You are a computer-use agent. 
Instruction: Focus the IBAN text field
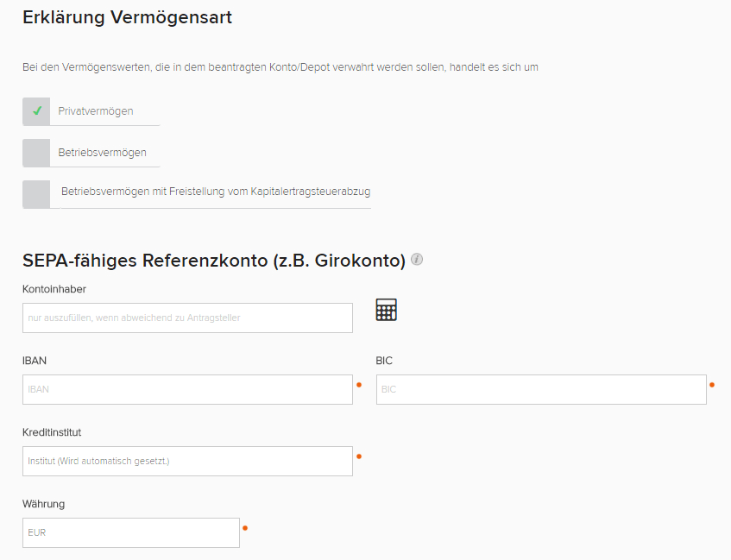coord(187,389)
